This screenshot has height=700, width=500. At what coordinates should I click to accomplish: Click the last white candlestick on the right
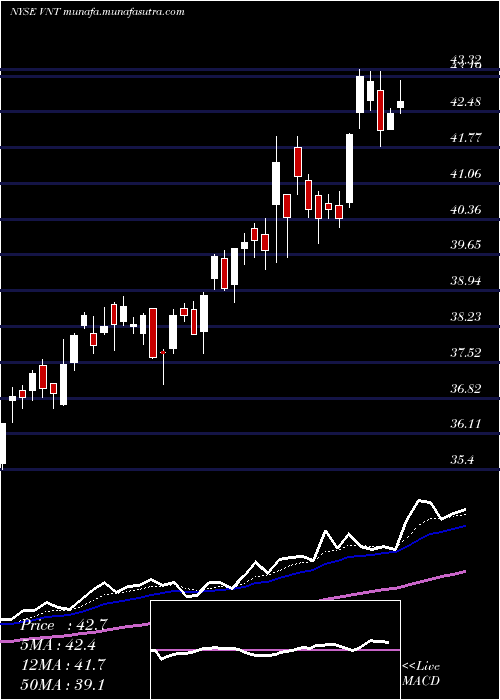[400, 104]
